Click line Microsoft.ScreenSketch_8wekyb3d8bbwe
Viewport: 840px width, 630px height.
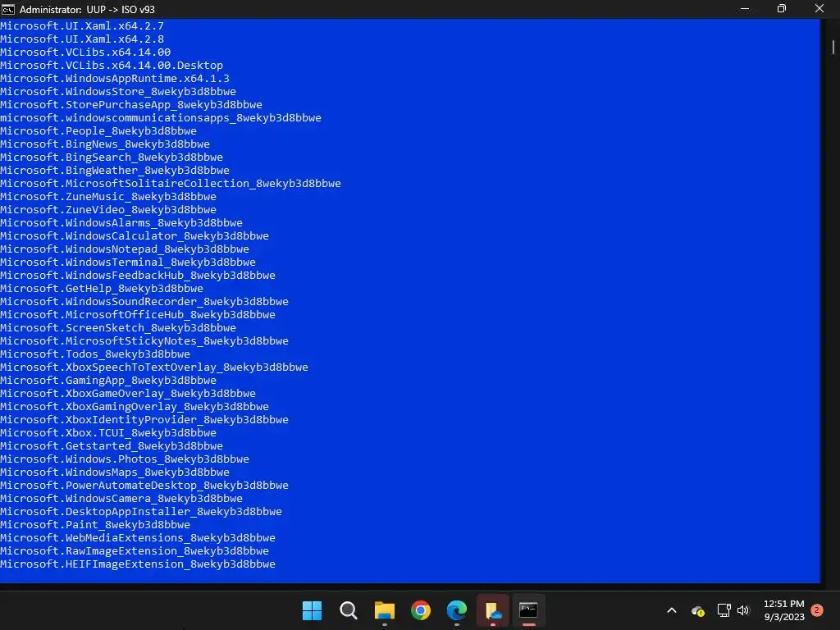[x=118, y=328]
